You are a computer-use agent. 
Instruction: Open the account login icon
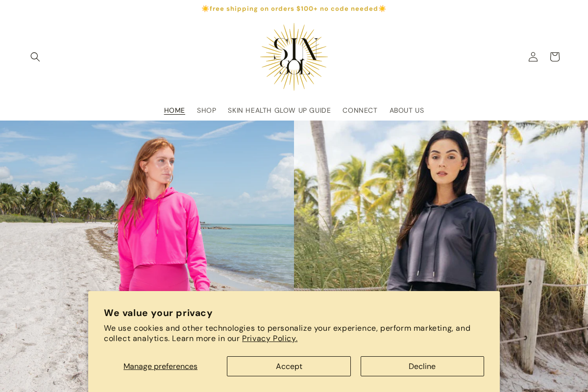(533, 57)
